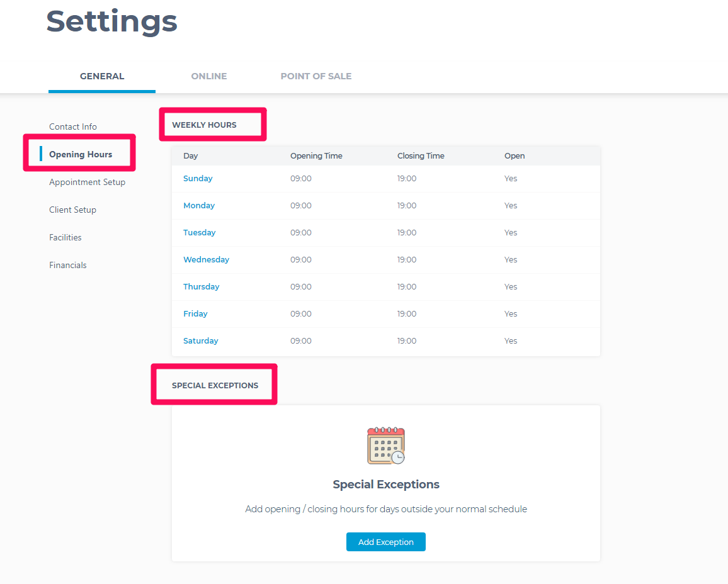Select Opening Hours in sidebar
The height and width of the screenshot is (584, 728).
81,154
